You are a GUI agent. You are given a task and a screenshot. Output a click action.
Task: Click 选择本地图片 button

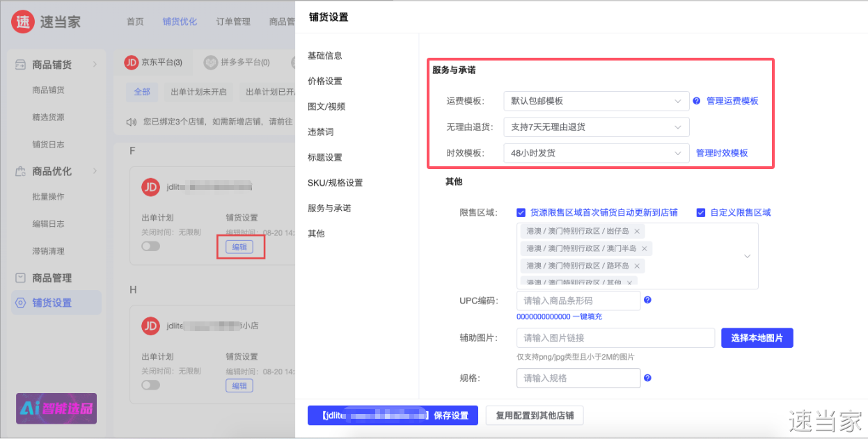click(757, 338)
